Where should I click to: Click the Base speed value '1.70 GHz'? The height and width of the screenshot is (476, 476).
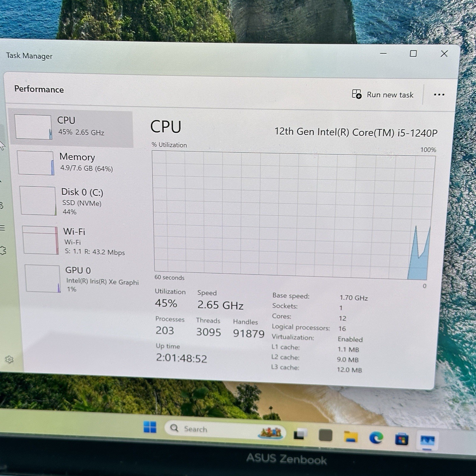click(x=354, y=298)
